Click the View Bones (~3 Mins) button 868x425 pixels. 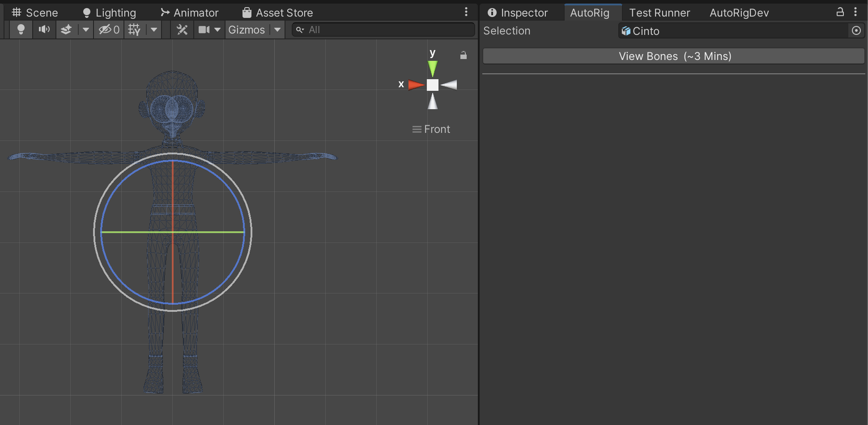674,56
